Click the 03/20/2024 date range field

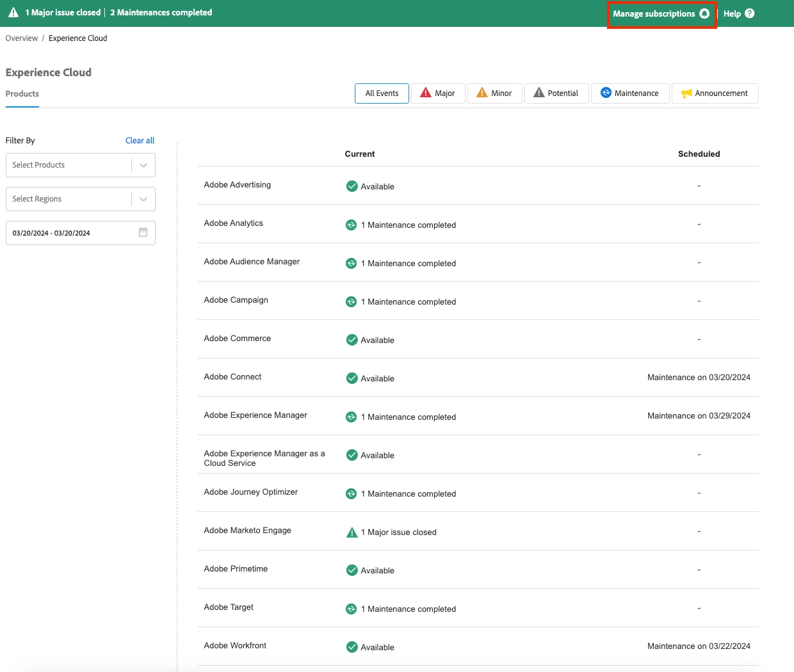coord(81,233)
